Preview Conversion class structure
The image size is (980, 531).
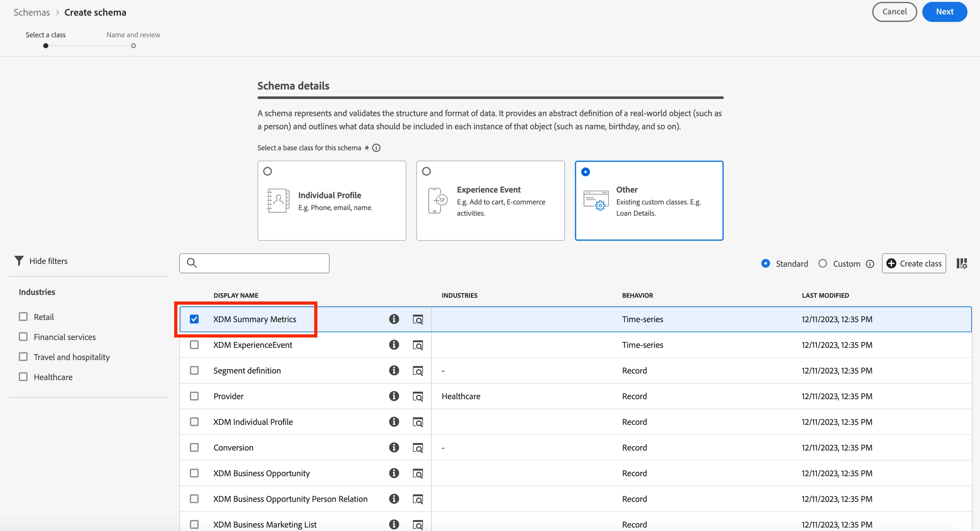click(418, 448)
